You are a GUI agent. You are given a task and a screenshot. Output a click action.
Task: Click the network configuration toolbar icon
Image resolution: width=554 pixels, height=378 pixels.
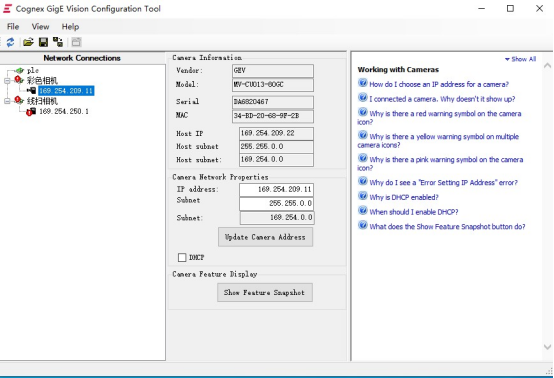point(58,42)
